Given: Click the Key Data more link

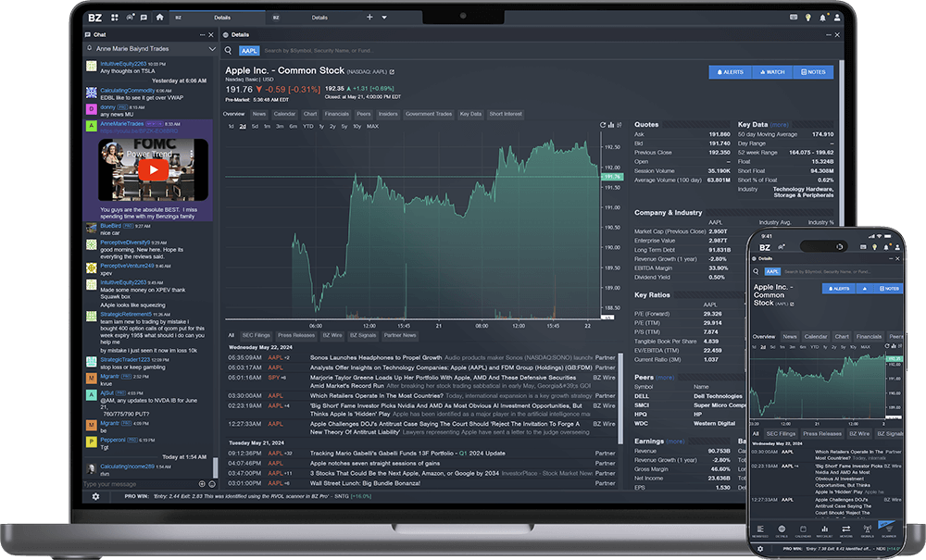Looking at the screenshot, I should tap(779, 125).
